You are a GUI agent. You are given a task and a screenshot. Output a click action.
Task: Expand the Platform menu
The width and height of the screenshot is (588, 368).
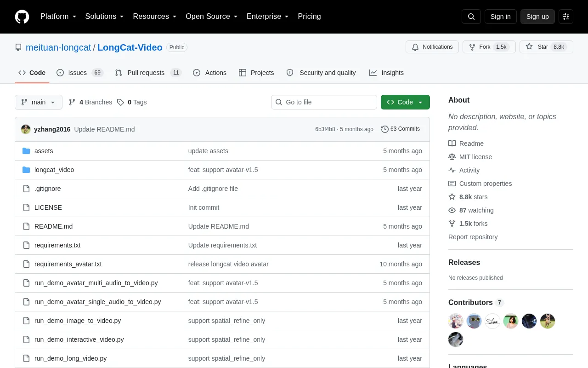pos(58,17)
